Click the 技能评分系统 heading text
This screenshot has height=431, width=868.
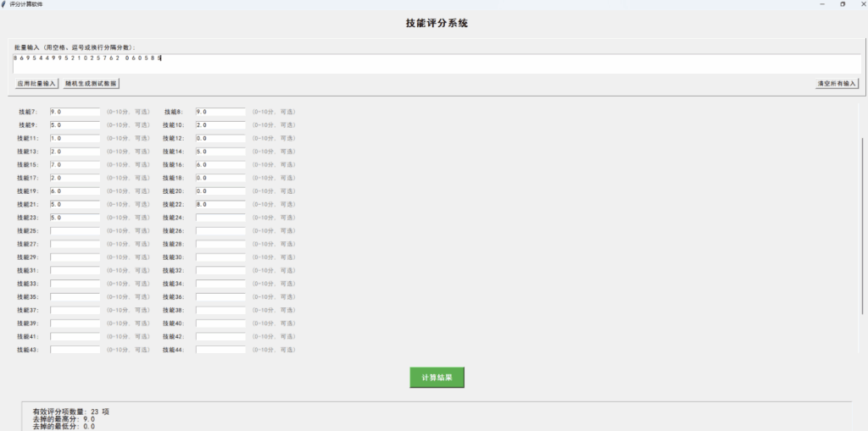pyautogui.click(x=437, y=23)
